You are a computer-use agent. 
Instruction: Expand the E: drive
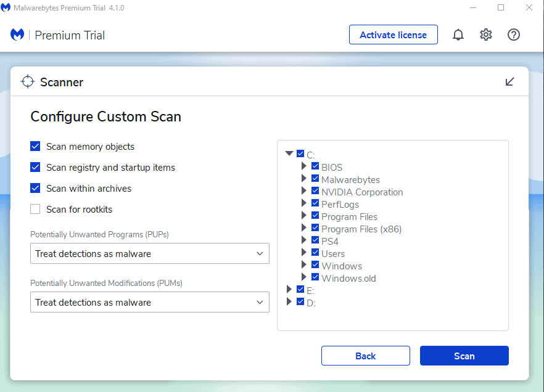(289, 289)
